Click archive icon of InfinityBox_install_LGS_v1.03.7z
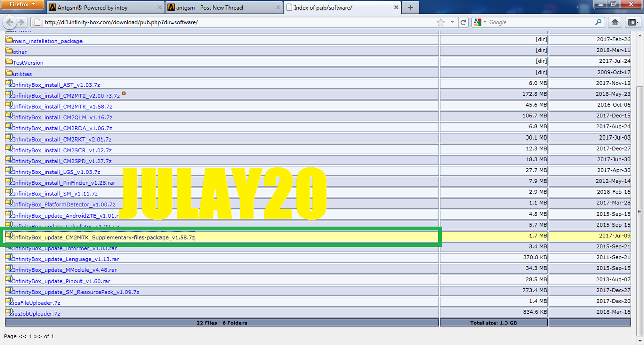The height and width of the screenshot is (345, 644). [x=9, y=171]
